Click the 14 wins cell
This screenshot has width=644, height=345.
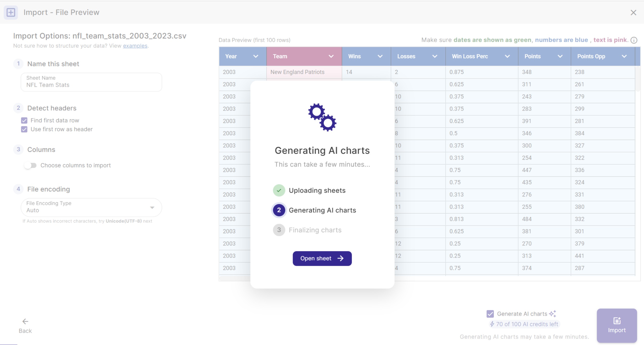(x=366, y=72)
